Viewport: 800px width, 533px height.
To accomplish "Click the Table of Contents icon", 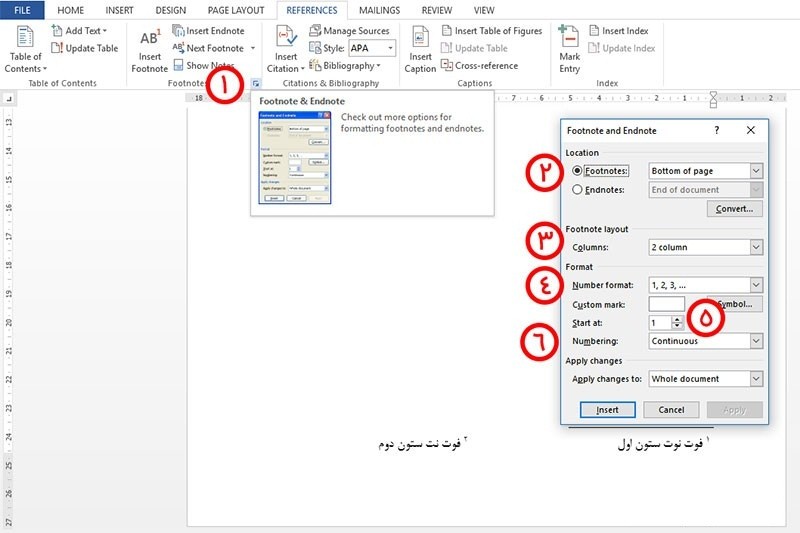I will 25,40.
